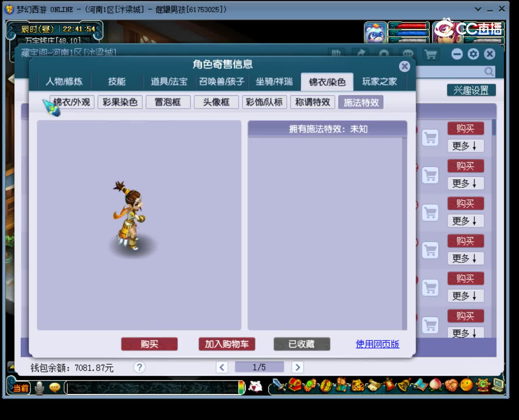
Task: Select the 施法特效 sub-category
Action: click(361, 102)
